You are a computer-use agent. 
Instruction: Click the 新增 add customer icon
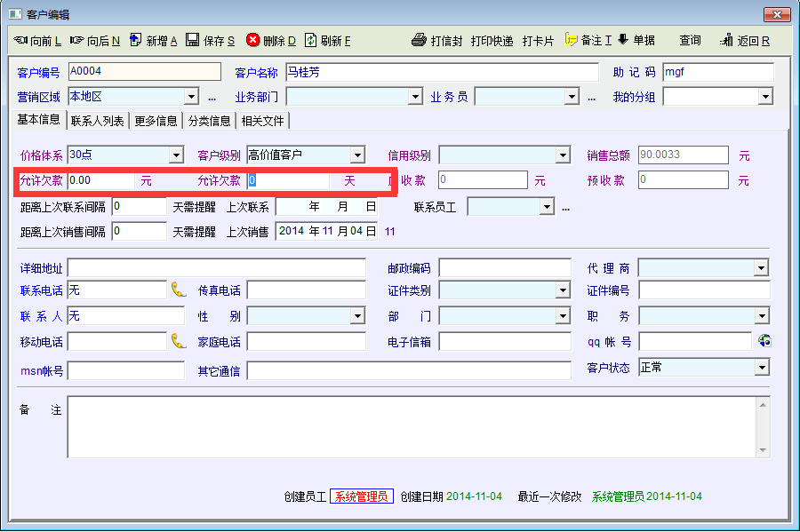click(135, 40)
